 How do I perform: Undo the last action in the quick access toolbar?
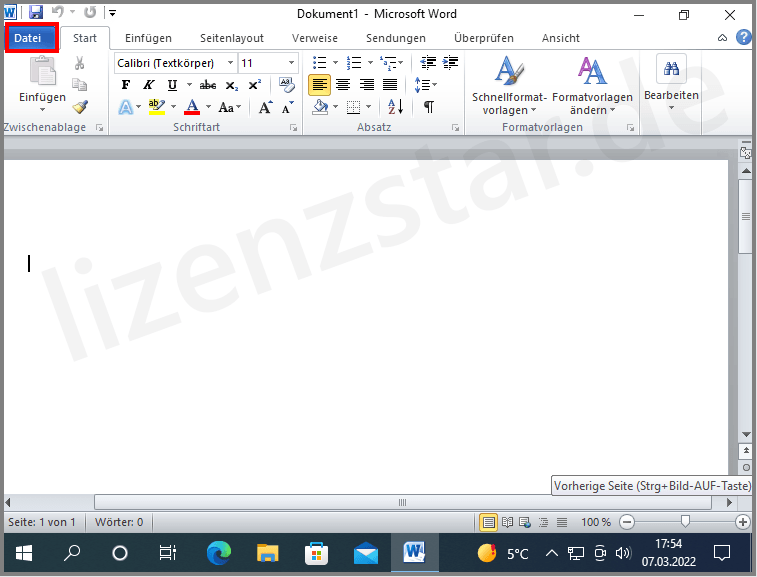point(58,12)
